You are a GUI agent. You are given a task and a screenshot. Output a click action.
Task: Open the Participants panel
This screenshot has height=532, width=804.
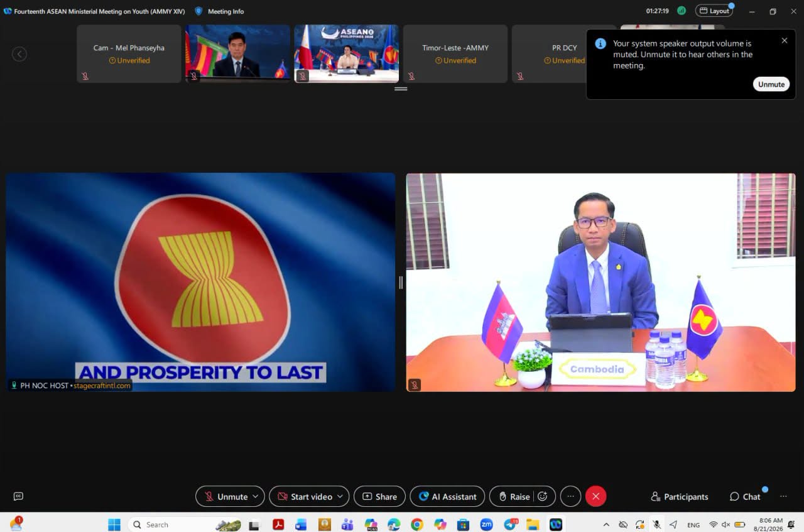click(680, 496)
